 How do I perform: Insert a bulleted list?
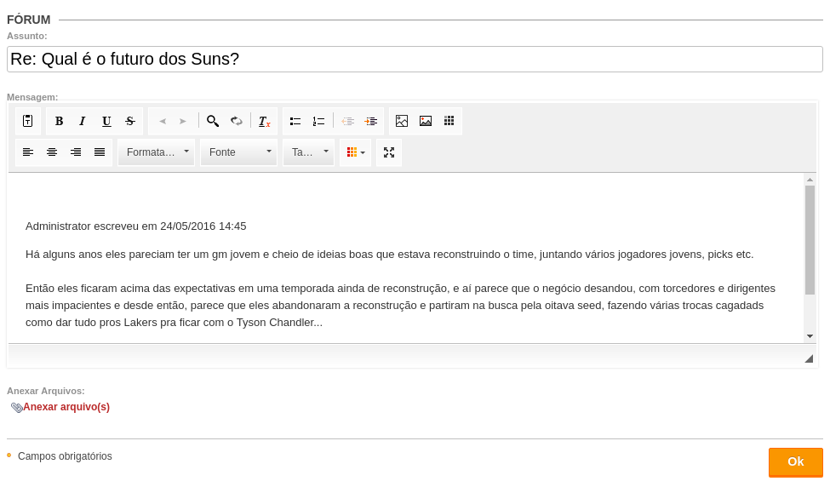[x=295, y=121]
